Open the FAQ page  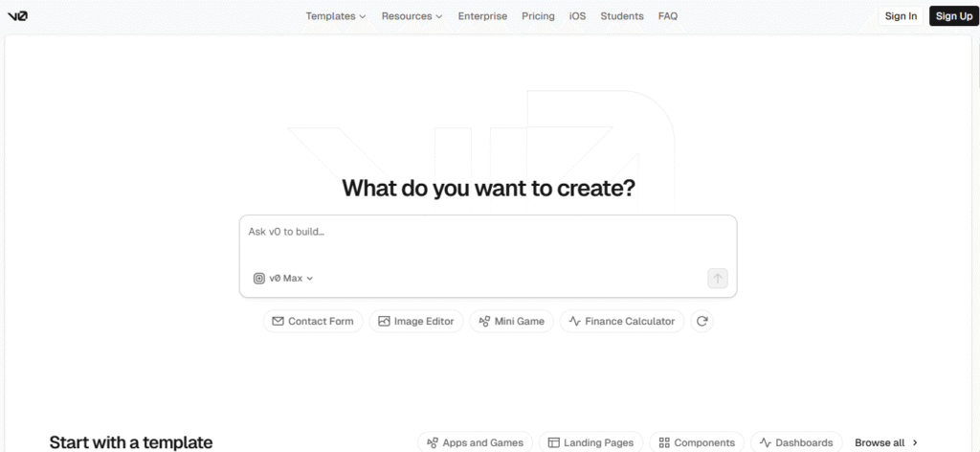click(668, 16)
